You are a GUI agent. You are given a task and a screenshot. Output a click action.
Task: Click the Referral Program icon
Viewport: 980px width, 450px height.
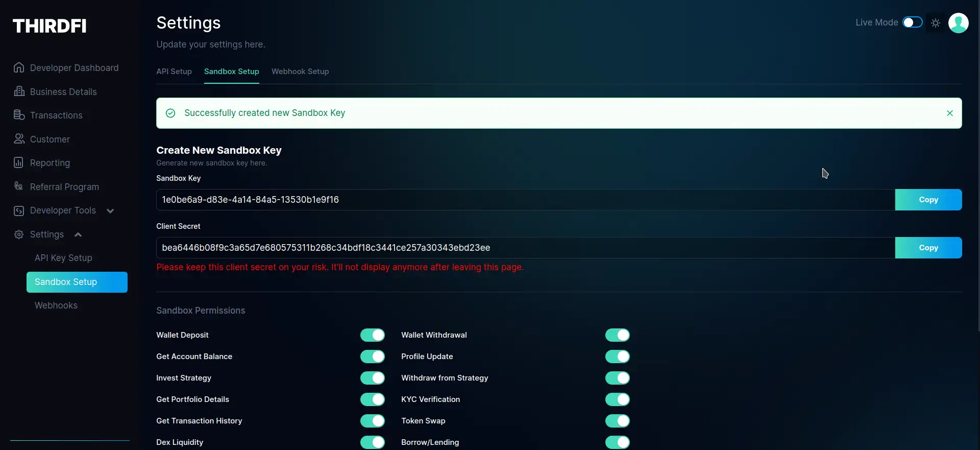[x=19, y=186]
